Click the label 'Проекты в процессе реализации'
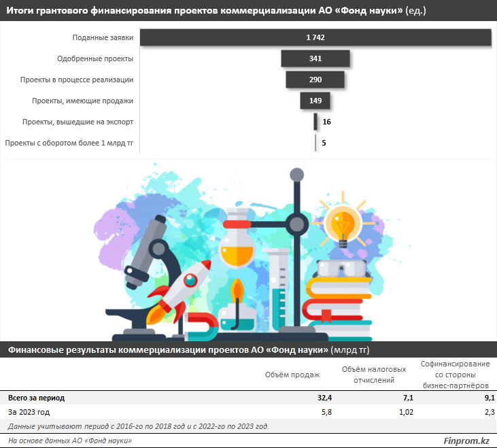The height and width of the screenshot is (448, 497). click(x=77, y=80)
